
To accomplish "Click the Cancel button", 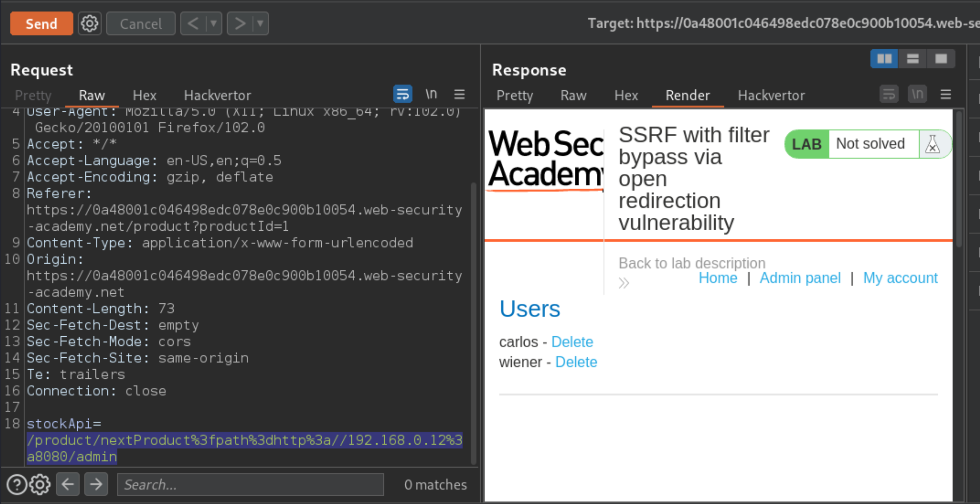I will [141, 23].
